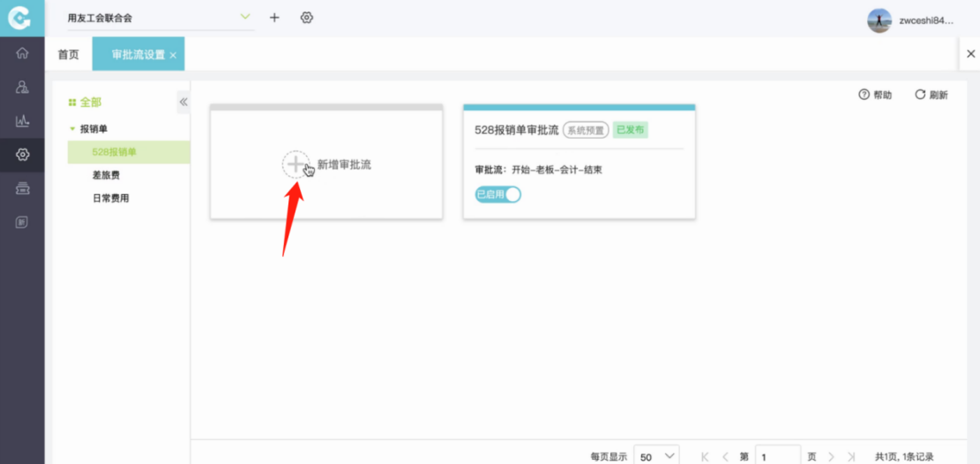This screenshot has width=980, height=464.
Task: Click the 帮助 help button
Action: click(x=875, y=94)
